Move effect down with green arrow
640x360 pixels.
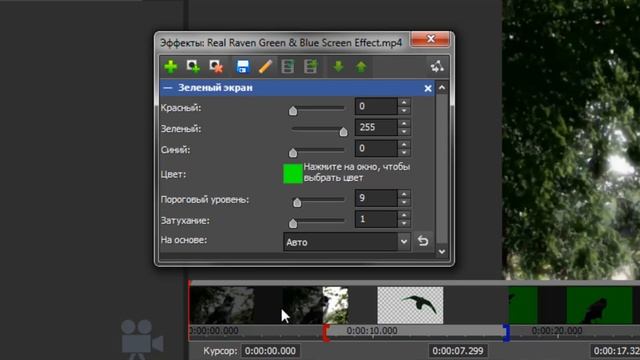pos(338,67)
